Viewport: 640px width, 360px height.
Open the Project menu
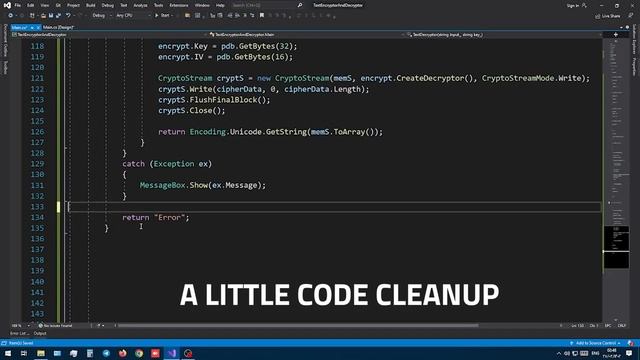point(73,5)
